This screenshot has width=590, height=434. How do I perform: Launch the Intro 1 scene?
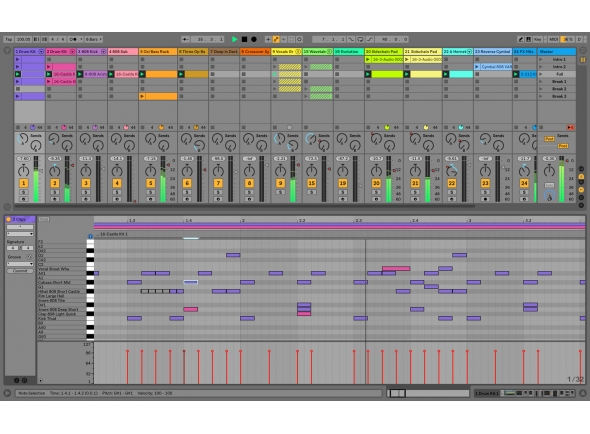[541, 59]
